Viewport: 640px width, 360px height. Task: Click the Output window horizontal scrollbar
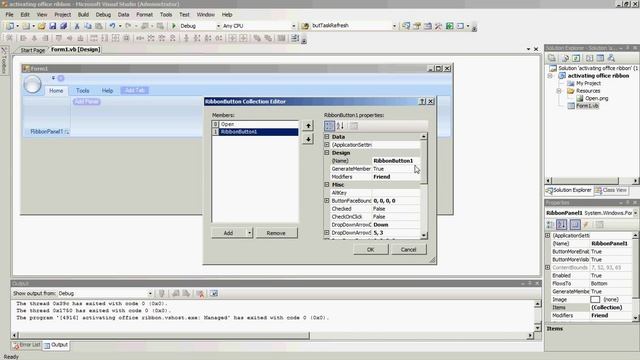tap(272, 336)
